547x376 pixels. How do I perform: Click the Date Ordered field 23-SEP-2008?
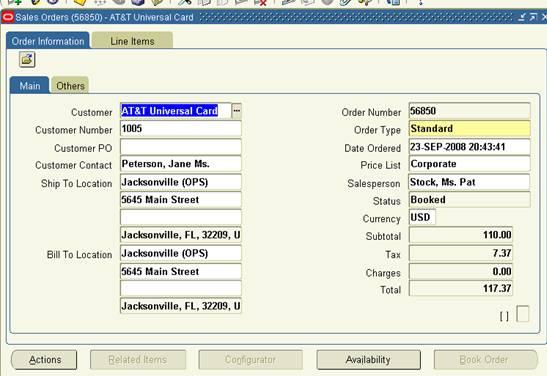pos(470,147)
